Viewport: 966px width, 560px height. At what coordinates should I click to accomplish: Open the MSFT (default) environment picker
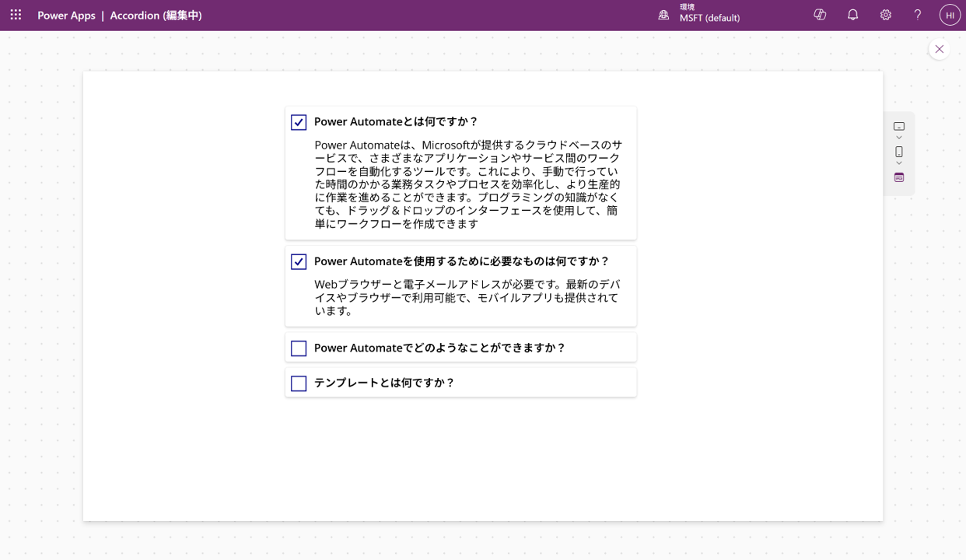click(x=709, y=18)
